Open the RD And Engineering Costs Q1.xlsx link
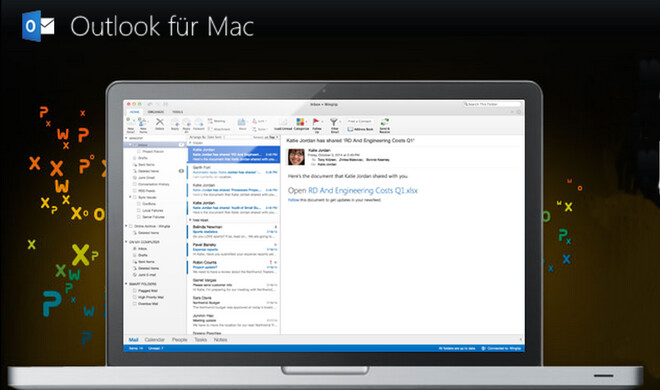The image size is (660, 390). pyautogui.click(x=363, y=191)
